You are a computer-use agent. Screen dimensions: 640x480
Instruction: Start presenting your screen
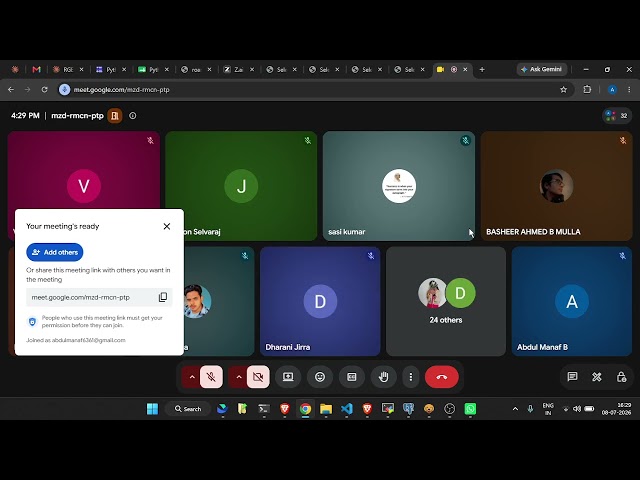(x=288, y=377)
